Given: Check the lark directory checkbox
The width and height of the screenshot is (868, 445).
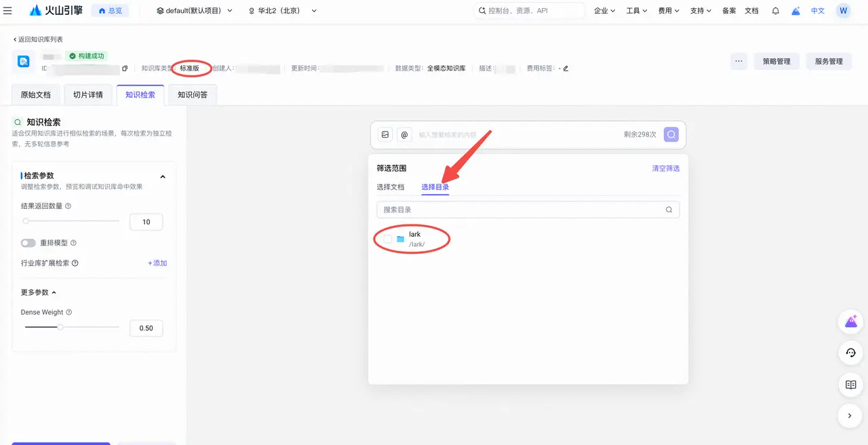Looking at the screenshot, I should pyautogui.click(x=388, y=239).
